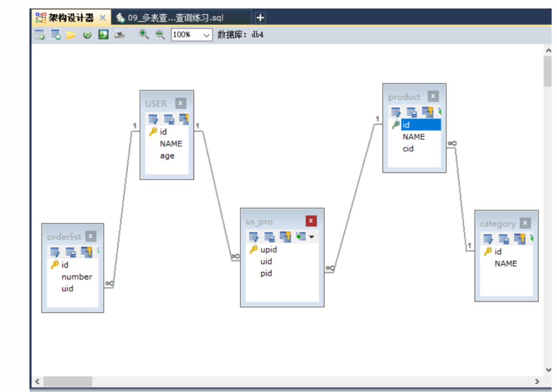Viewport: 557px width, 392px height.
Task: Click us_pro table's key index icon
Action: (285, 237)
